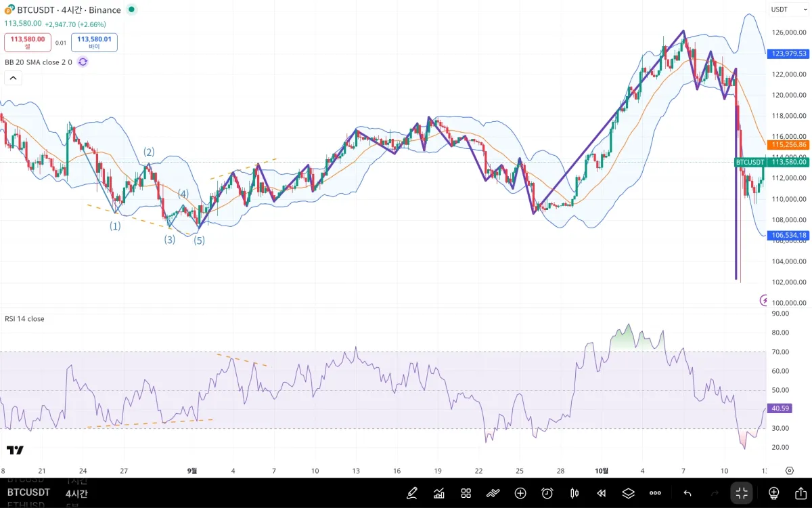
Task: Click the +2,947.70 (+2.66%) change text
Action: (x=76, y=24)
